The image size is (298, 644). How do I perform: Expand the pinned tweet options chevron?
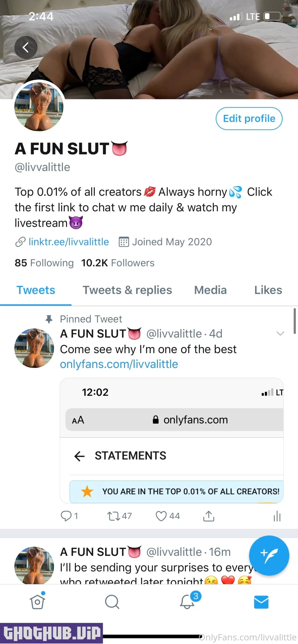pyautogui.click(x=280, y=334)
